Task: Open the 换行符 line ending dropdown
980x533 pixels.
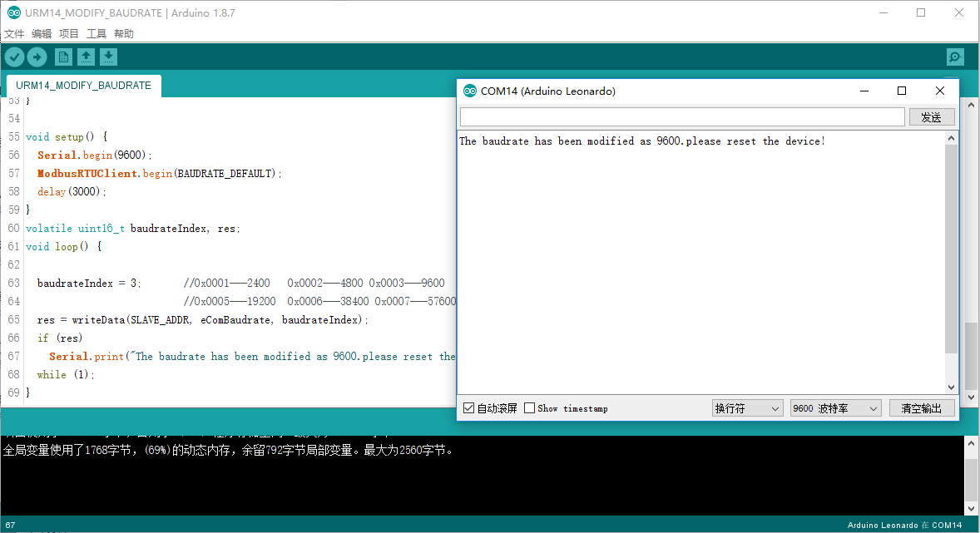Action: tap(748, 408)
